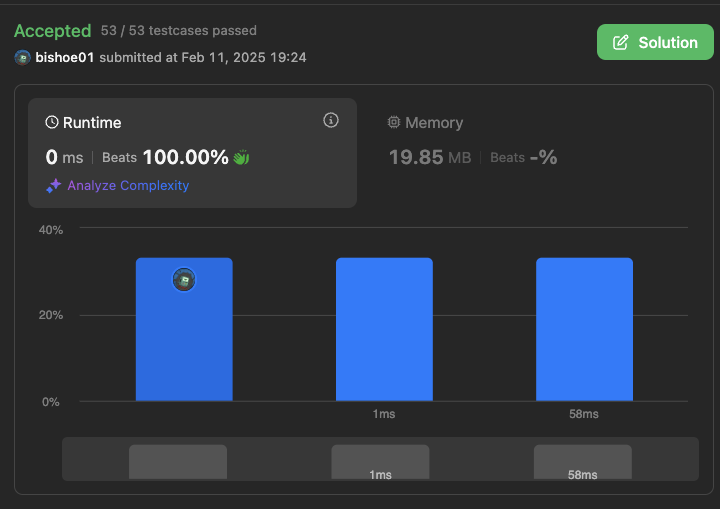Click the 58ms gray bar in range slider

[x=583, y=462]
